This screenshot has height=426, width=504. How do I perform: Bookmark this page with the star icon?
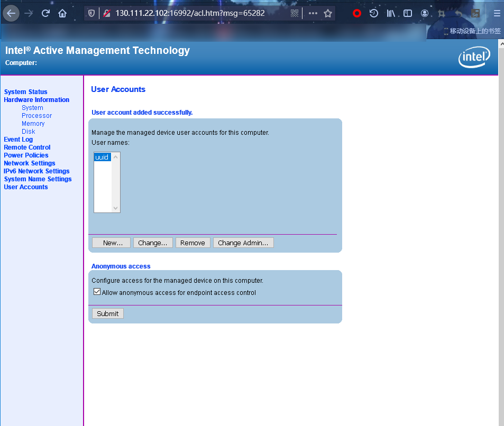pyautogui.click(x=328, y=13)
